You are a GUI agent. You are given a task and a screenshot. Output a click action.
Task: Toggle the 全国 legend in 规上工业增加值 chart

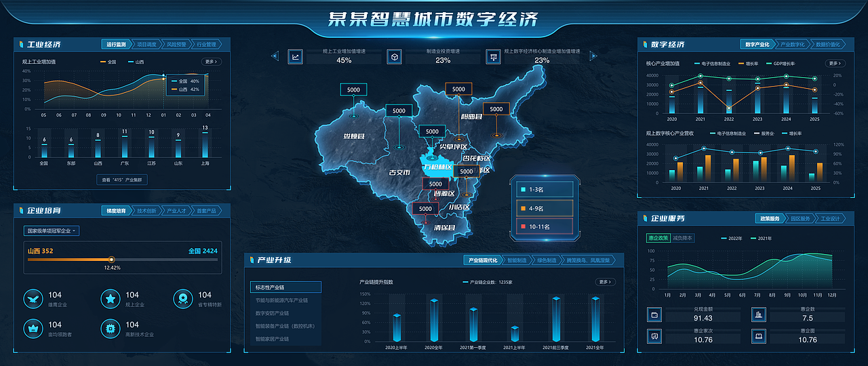pyautogui.click(x=107, y=62)
